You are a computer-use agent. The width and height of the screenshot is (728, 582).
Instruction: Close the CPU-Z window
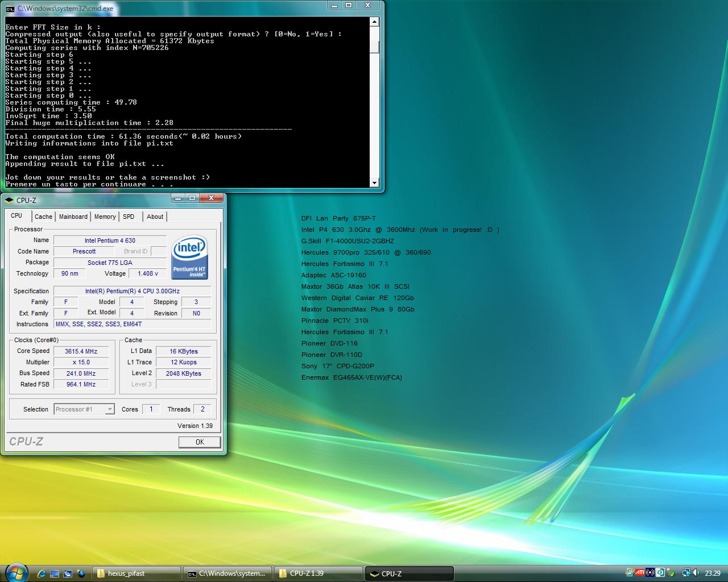(x=211, y=198)
